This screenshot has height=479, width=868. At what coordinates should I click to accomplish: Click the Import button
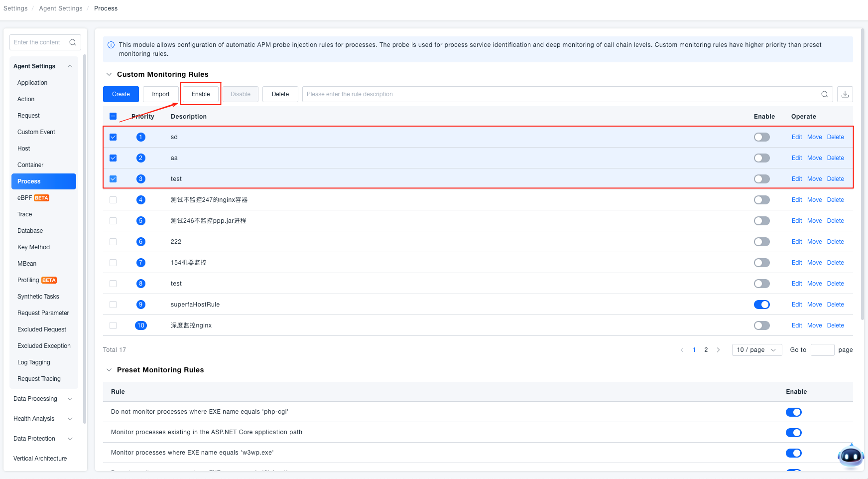point(161,94)
